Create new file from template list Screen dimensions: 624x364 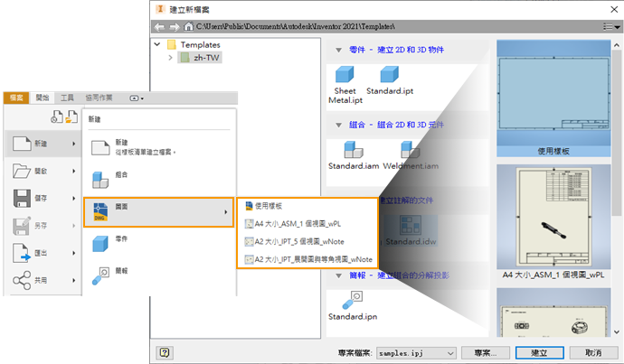coord(158,147)
